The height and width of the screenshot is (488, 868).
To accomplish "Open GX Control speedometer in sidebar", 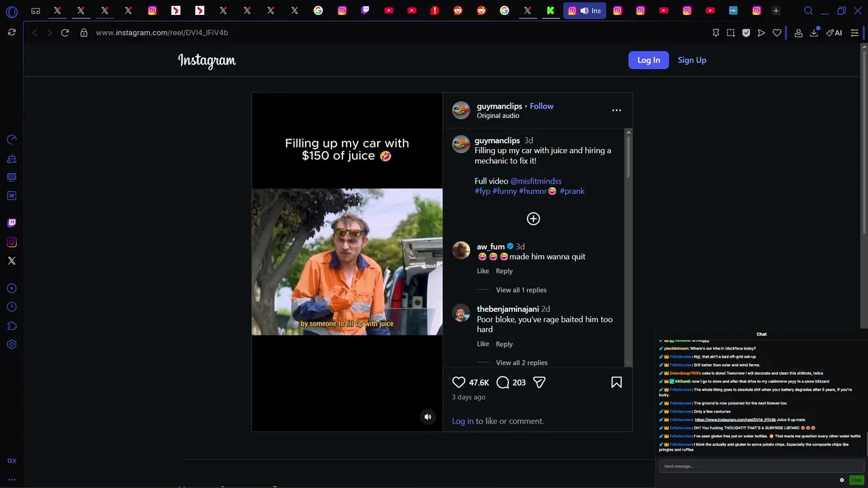I will [12, 140].
